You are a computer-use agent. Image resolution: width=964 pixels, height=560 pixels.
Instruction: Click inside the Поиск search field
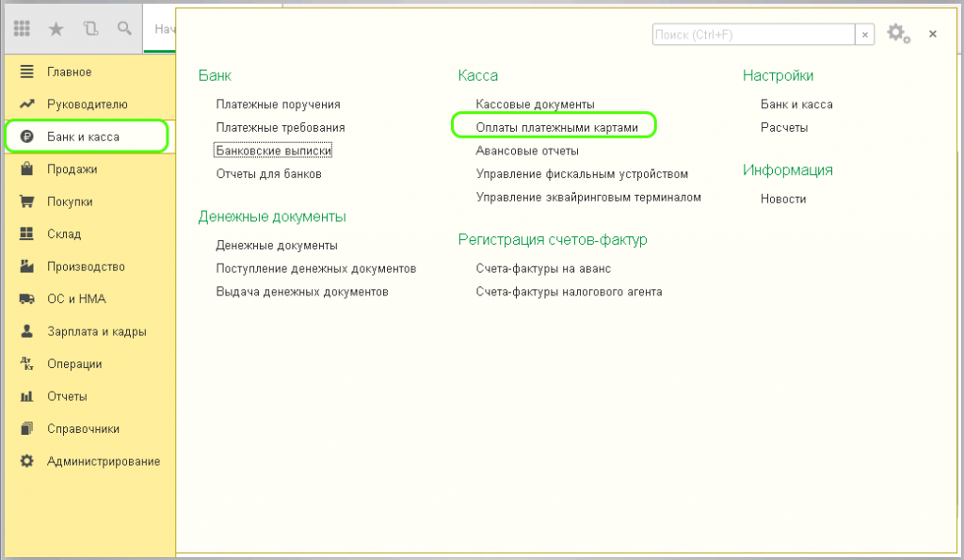[751, 34]
